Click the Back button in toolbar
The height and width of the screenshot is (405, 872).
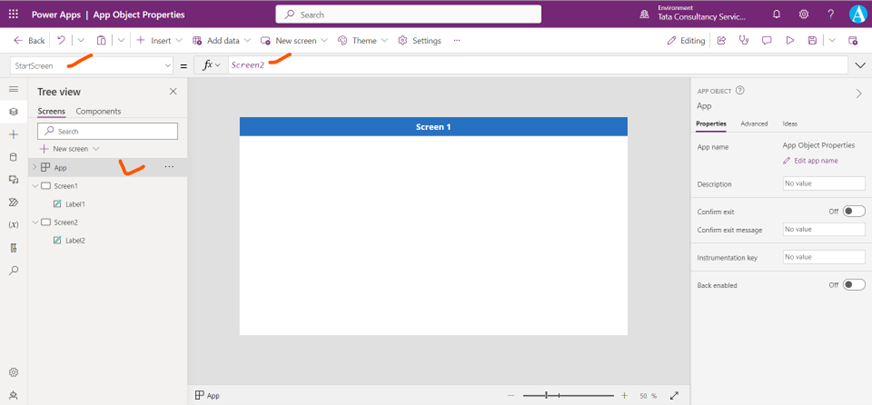(x=29, y=41)
